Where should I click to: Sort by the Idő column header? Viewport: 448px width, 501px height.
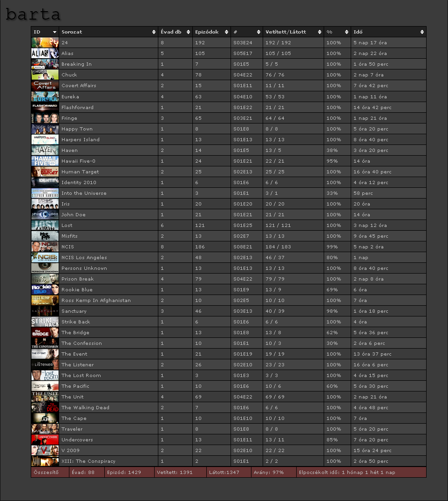[388, 32]
